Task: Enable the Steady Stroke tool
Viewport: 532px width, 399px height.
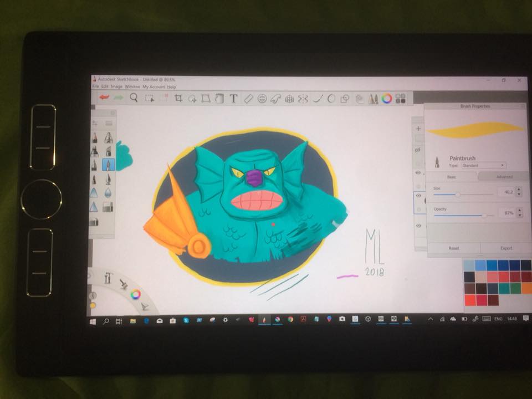Action: pos(318,99)
